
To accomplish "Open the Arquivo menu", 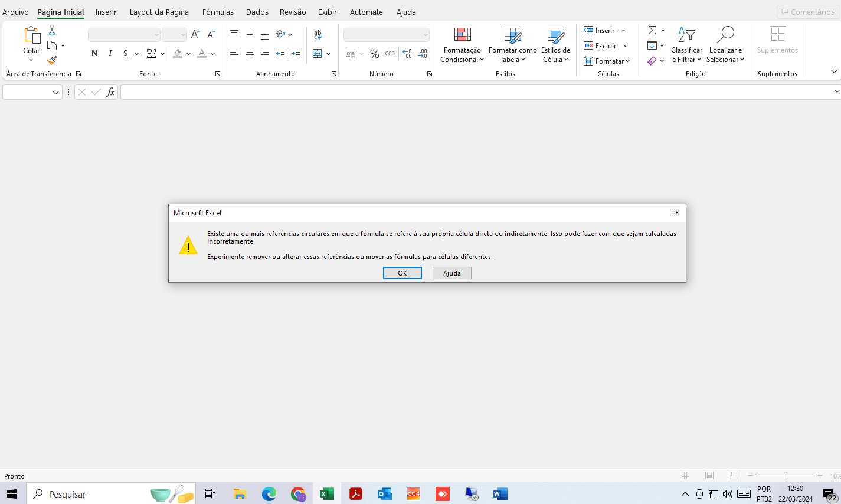I will [x=15, y=12].
